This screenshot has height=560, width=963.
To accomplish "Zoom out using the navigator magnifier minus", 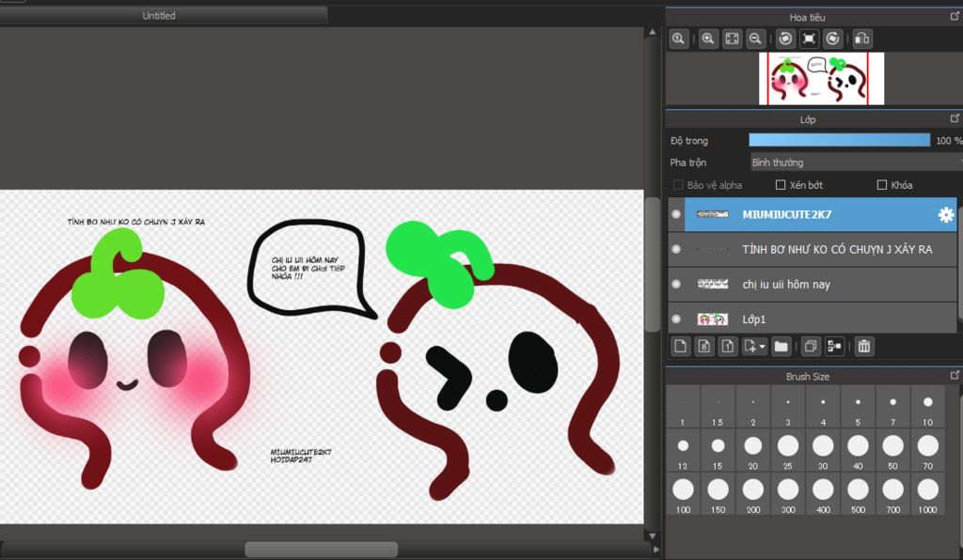I will (755, 39).
